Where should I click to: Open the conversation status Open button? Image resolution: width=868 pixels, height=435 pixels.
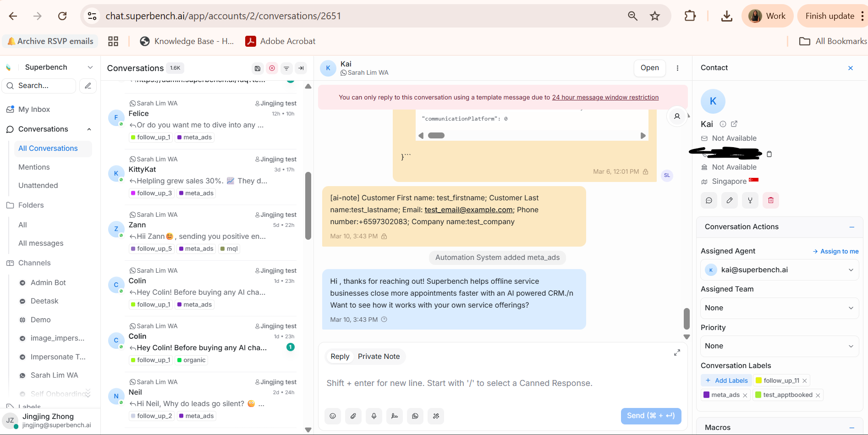pos(649,68)
